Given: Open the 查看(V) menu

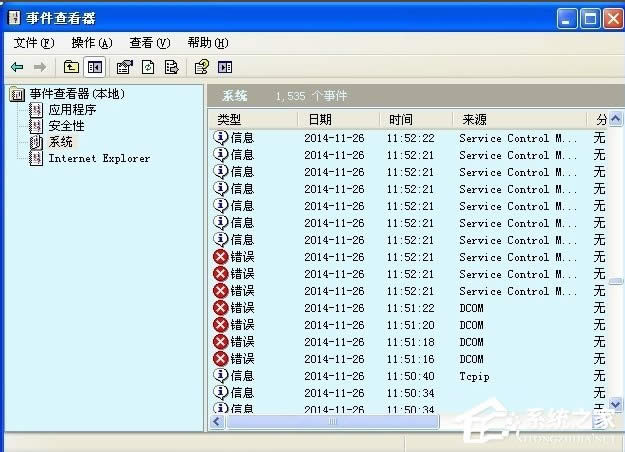Looking at the screenshot, I should coord(149,43).
